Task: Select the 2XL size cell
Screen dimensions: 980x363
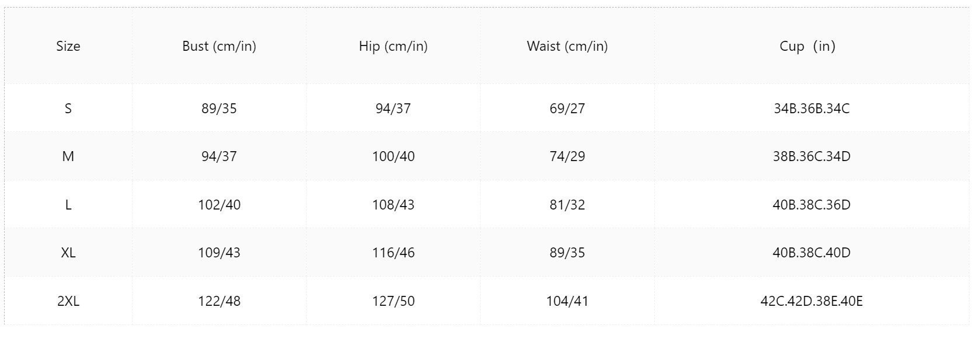Action: (x=68, y=301)
